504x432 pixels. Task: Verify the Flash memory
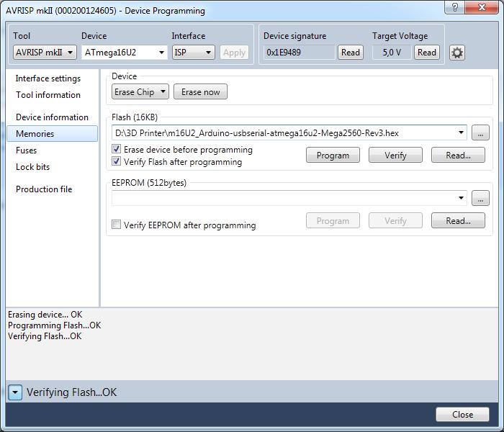point(395,156)
